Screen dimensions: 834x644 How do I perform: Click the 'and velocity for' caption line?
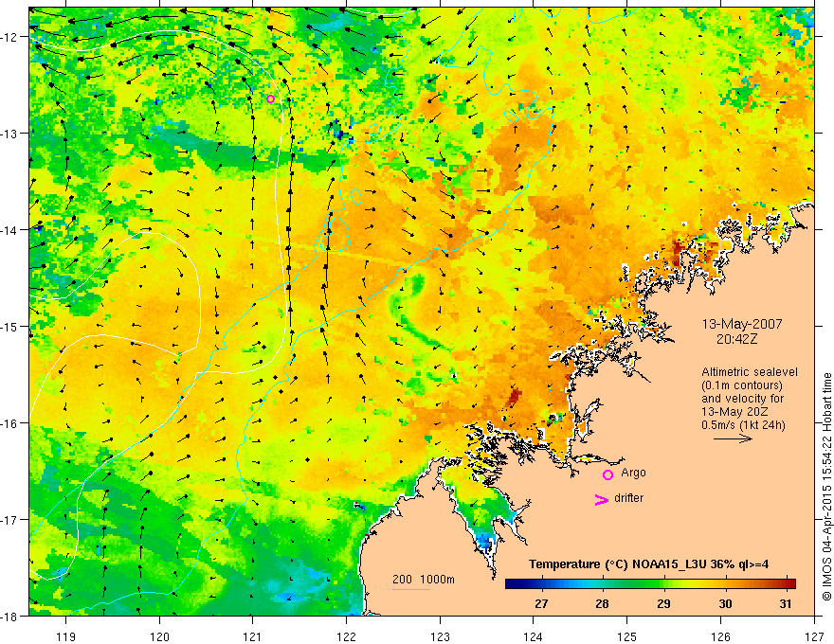742,399
